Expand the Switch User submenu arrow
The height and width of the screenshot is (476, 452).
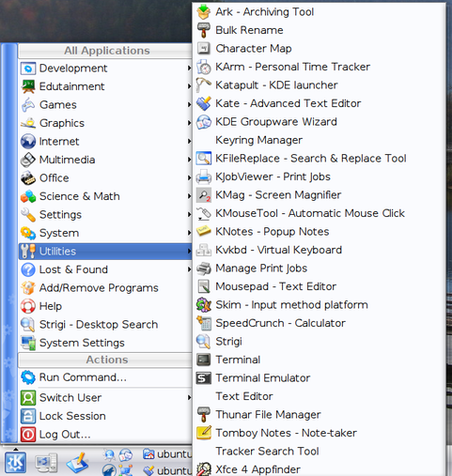189,397
